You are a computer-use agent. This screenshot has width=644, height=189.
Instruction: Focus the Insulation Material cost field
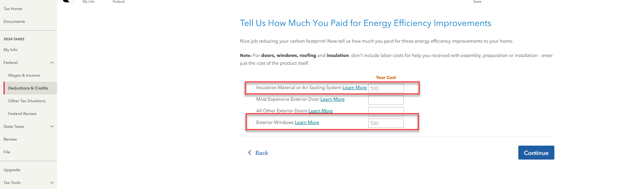[x=386, y=88]
